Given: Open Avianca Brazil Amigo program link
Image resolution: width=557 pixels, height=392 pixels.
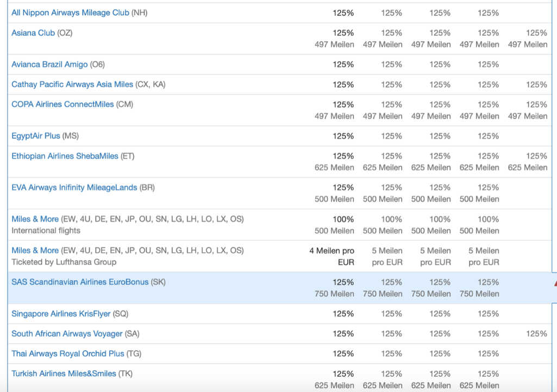Looking at the screenshot, I should click(x=49, y=64).
